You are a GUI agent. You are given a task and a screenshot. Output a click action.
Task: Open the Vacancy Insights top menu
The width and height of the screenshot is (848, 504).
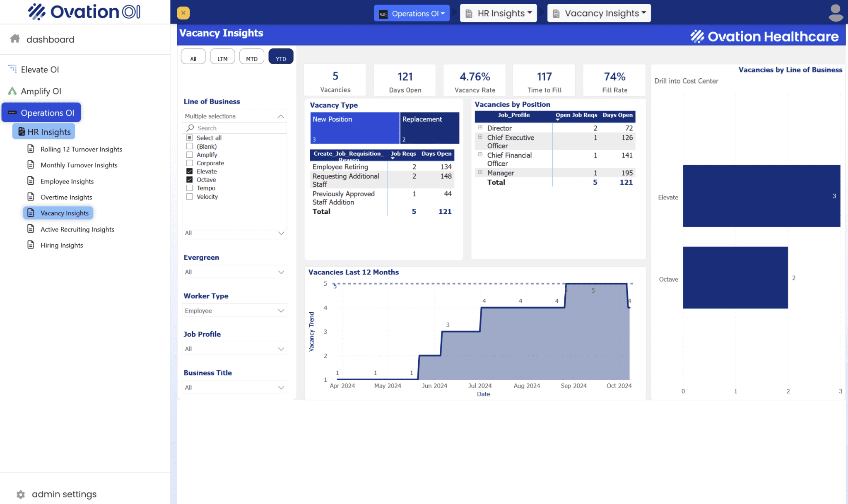(x=599, y=13)
